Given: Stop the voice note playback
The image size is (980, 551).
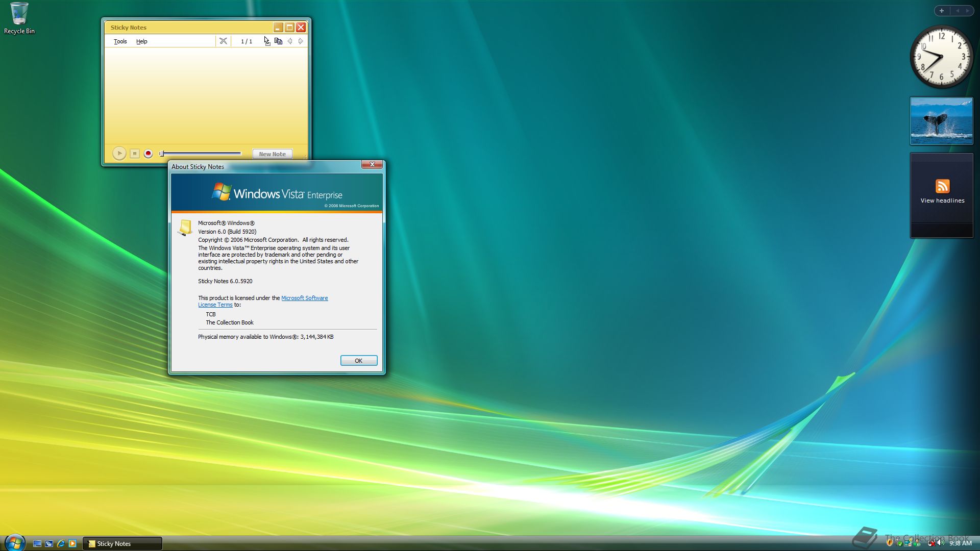Looking at the screenshot, I should pos(134,154).
